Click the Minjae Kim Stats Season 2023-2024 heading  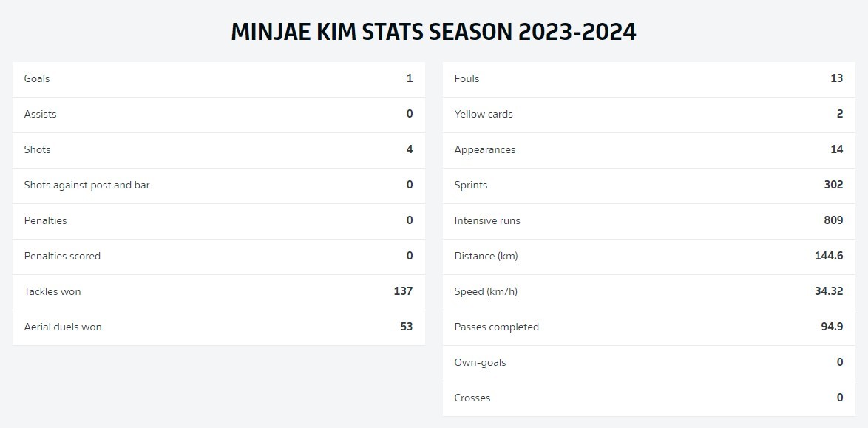pyautogui.click(x=433, y=32)
